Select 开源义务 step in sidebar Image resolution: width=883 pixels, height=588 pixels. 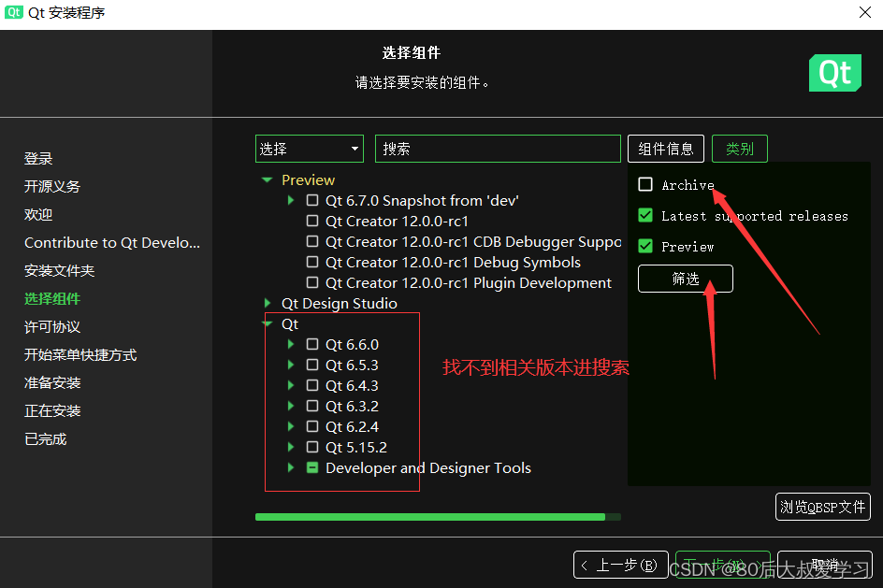point(52,187)
